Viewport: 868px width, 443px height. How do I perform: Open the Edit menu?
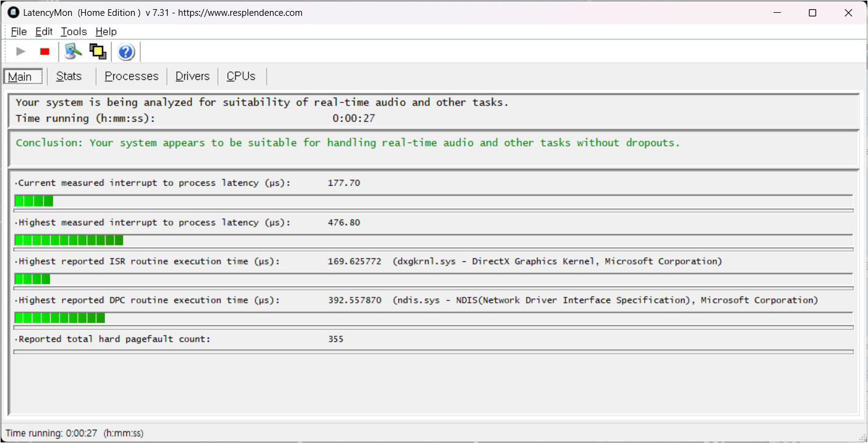pyautogui.click(x=44, y=32)
